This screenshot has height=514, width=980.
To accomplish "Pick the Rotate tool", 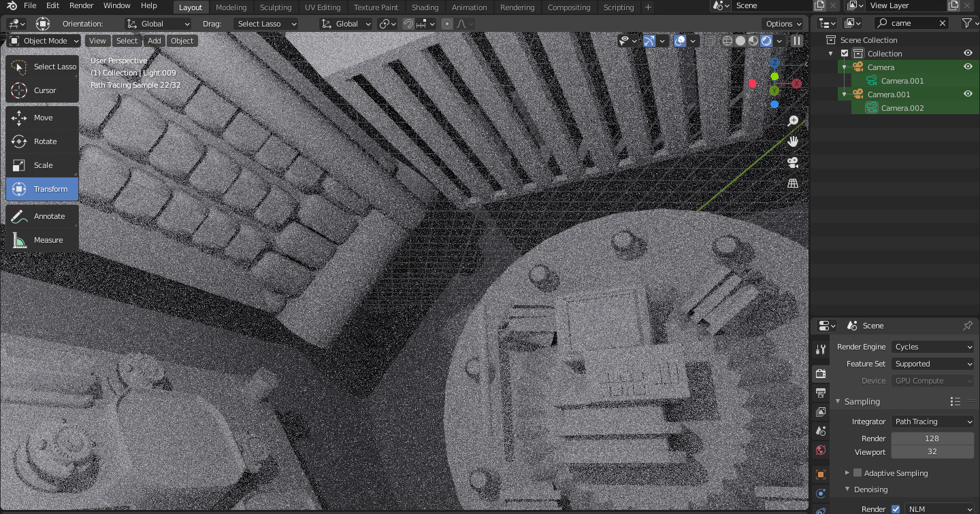I will click(x=42, y=141).
